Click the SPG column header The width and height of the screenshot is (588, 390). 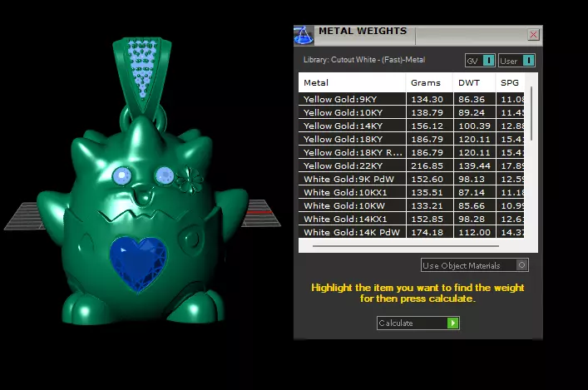point(510,82)
